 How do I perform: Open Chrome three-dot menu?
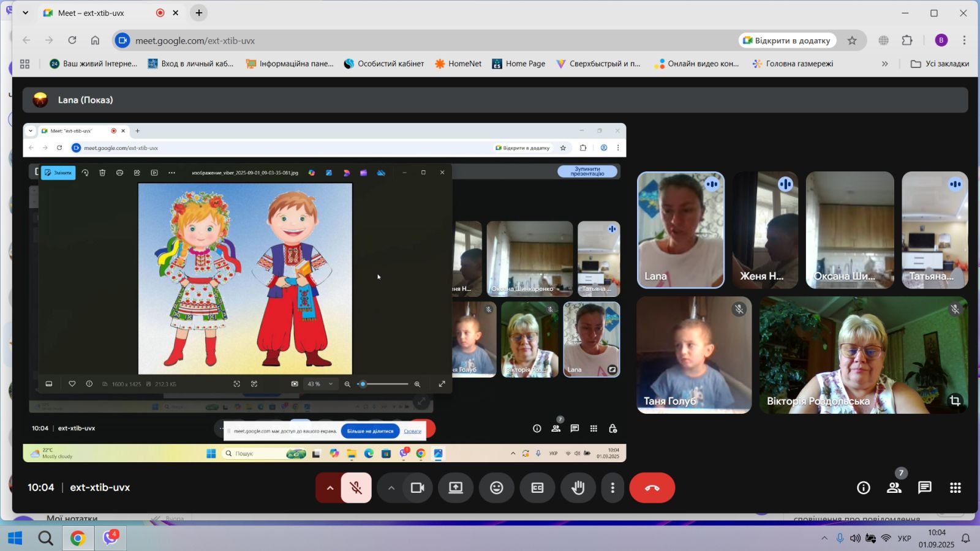(x=964, y=40)
